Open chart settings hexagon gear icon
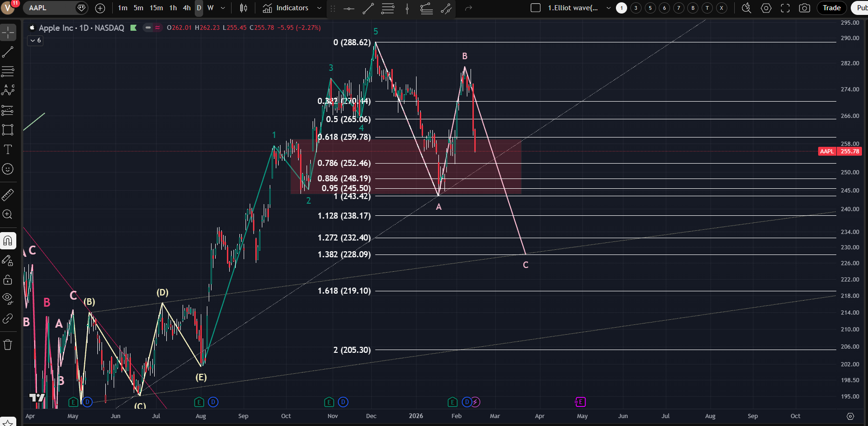This screenshot has width=868, height=426. click(766, 8)
